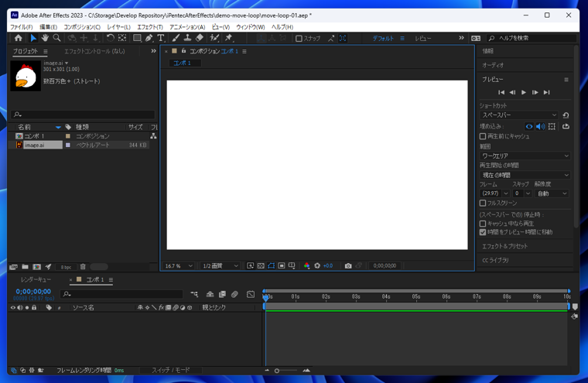Uncheck 時間をプレビュー時間に移動 checkbox

tap(483, 232)
